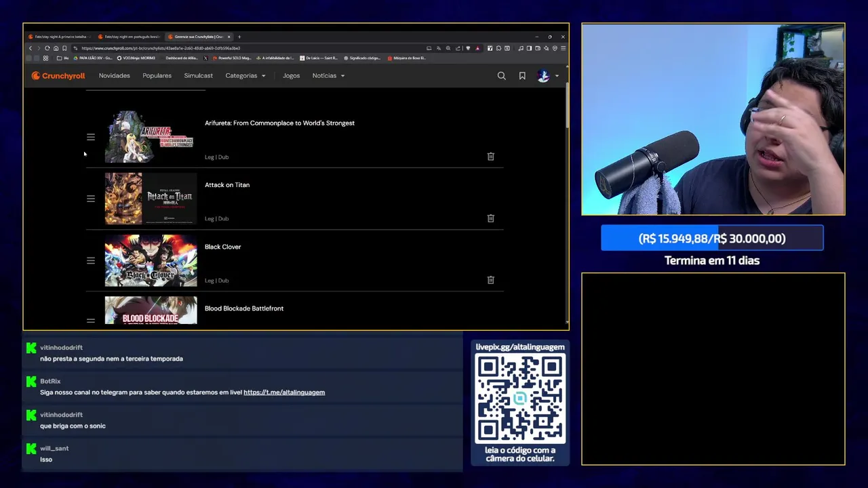Switch to Fate/stay night em português tab

pyautogui.click(x=129, y=37)
